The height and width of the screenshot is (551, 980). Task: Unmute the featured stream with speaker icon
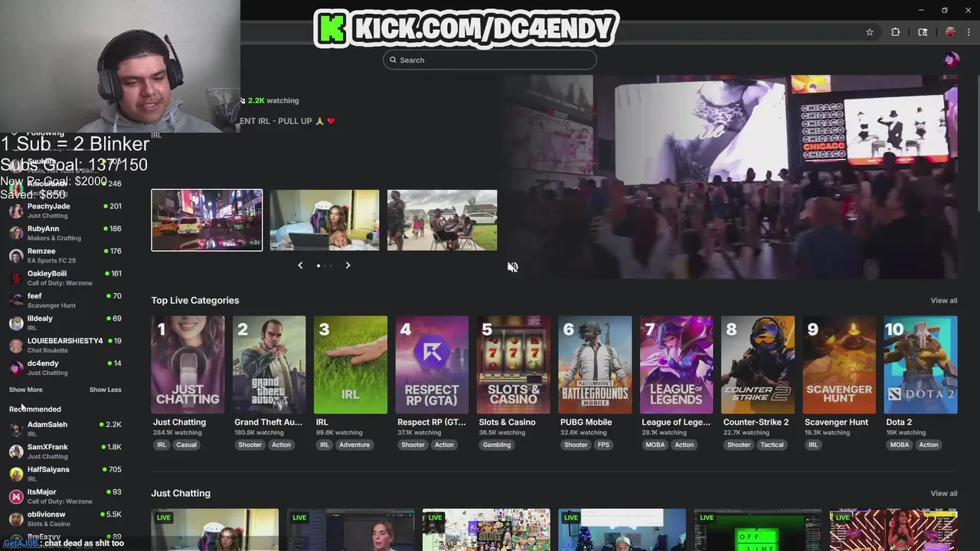(x=512, y=266)
